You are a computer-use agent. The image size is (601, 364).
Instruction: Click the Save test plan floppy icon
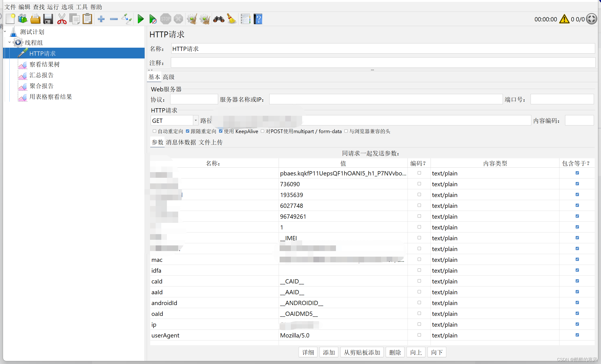48,19
